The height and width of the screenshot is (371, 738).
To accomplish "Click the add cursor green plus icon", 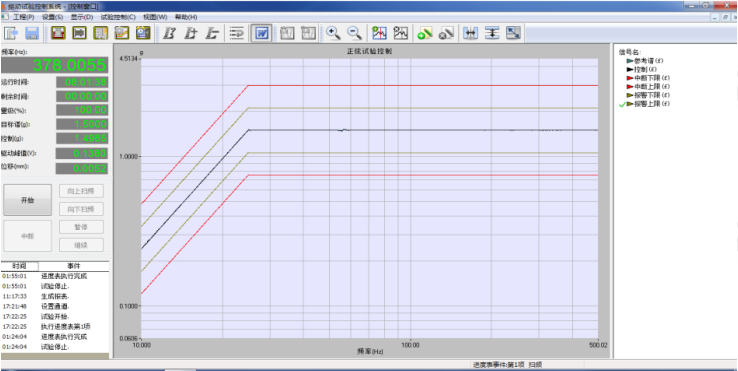I will coord(425,33).
